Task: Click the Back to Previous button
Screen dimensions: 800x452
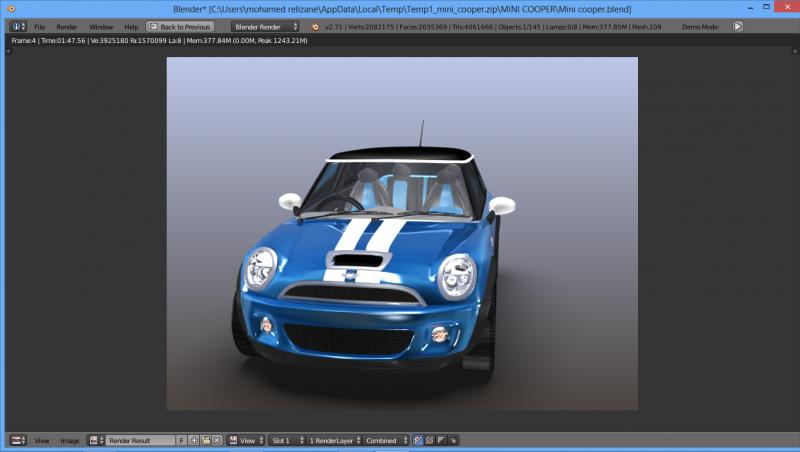Action: (180, 27)
